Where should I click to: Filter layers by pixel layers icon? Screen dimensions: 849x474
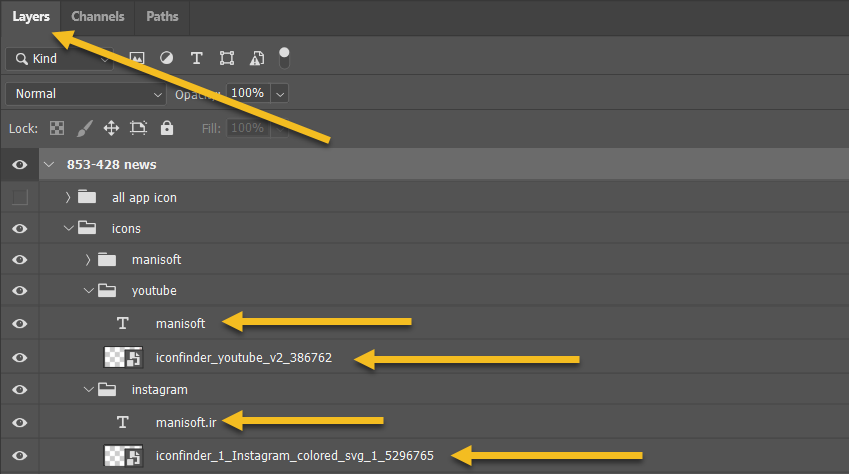pyautogui.click(x=137, y=58)
